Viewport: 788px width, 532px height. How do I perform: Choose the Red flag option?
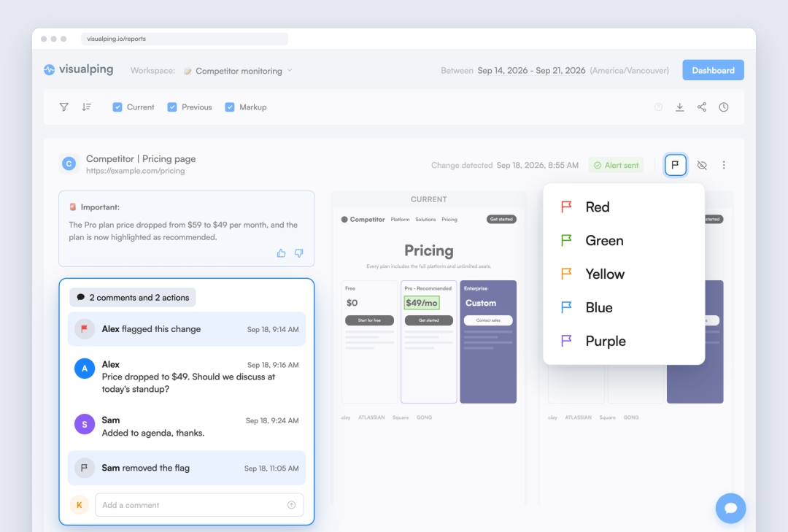[x=624, y=207]
